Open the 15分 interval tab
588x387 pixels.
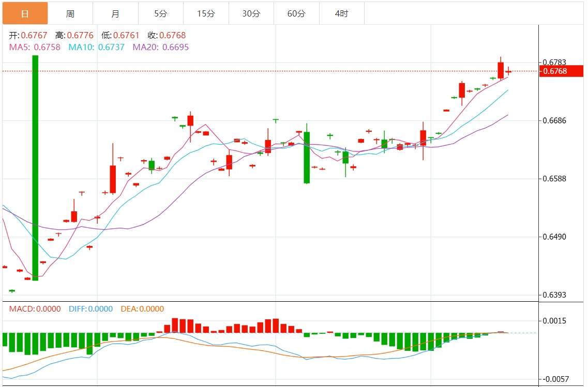[206, 13]
